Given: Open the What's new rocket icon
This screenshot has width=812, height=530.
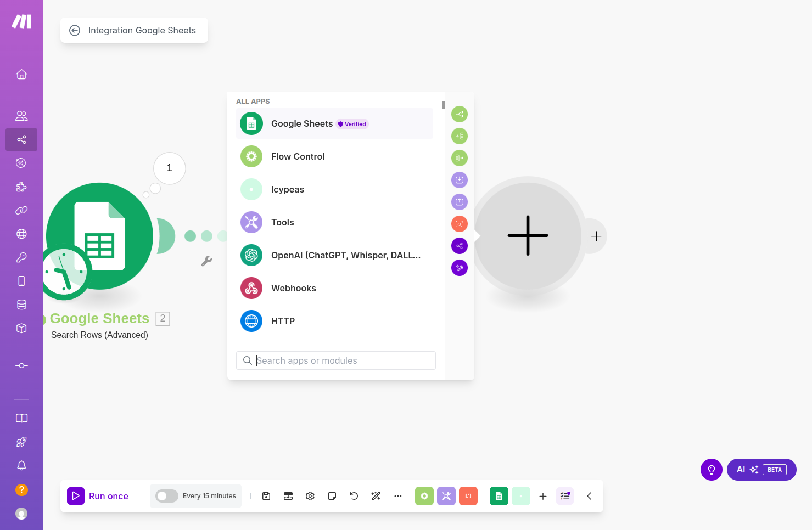Looking at the screenshot, I should 21,442.
